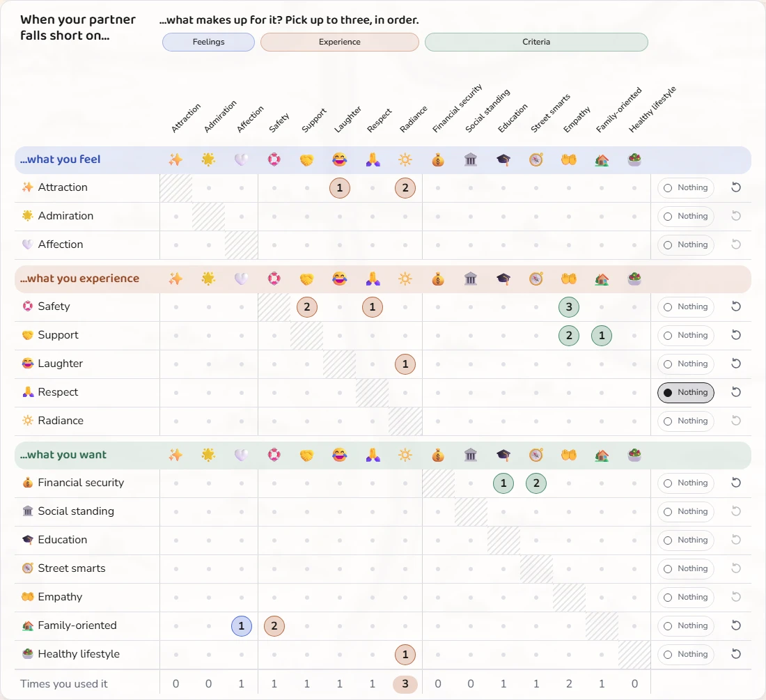Pick Respect cell in the Admiration row
Viewport: 766px width, 700px height.
pos(373,217)
